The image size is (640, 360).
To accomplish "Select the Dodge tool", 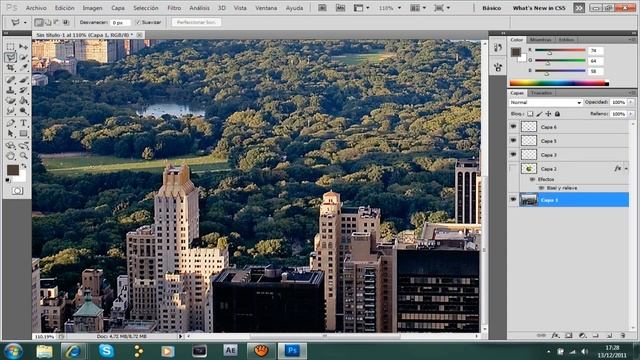I will point(23,111).
